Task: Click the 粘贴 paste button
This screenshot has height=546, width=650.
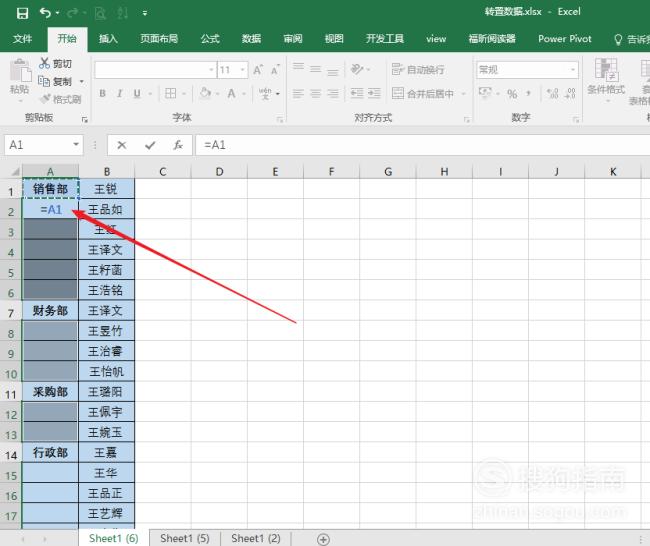Action: pyautogui.click(x=19, y=76)
